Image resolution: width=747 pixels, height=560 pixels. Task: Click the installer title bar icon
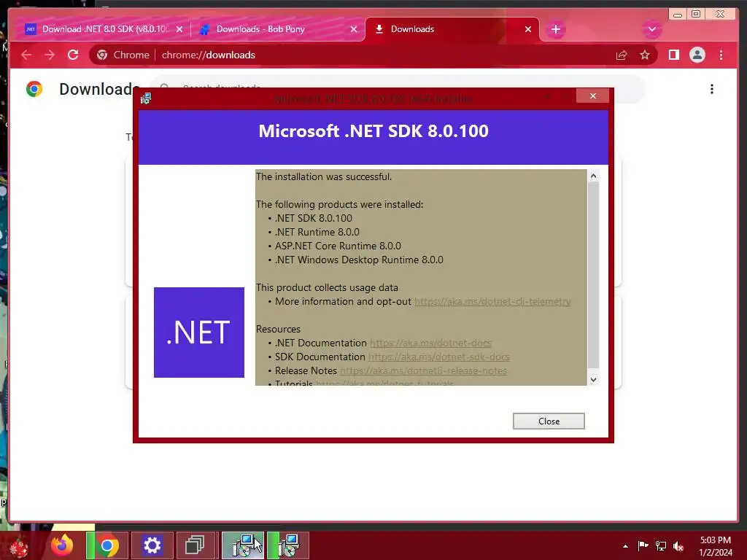click(x=146, y=98)
